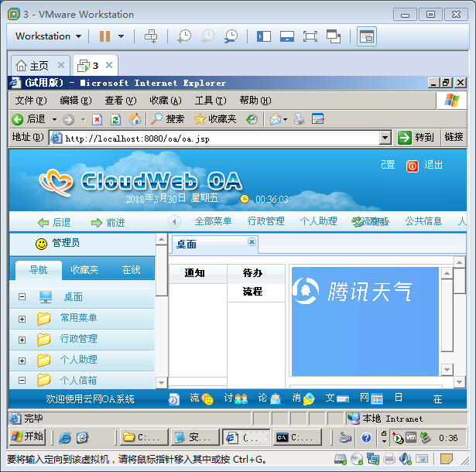Stop page loading in Internet Explorer
476x472 pixels.
(x=97, y=119)
